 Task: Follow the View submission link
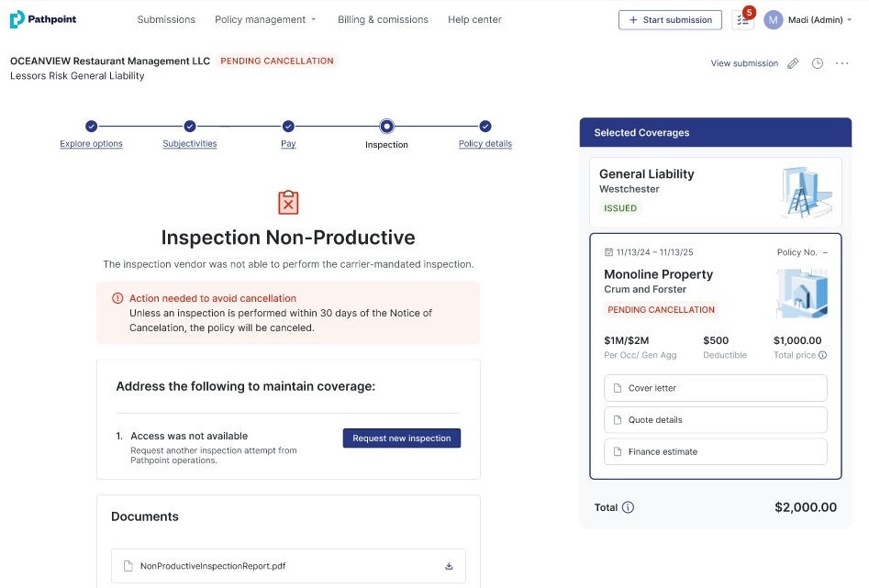tap(744, 63)
